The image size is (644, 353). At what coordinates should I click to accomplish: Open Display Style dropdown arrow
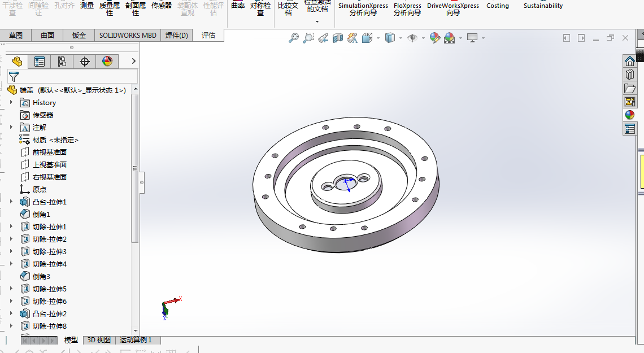(x=401, y=38)
